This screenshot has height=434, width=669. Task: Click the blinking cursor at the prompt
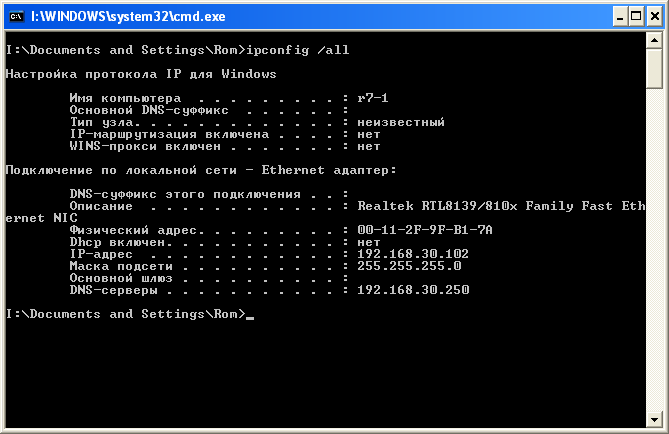250,316
